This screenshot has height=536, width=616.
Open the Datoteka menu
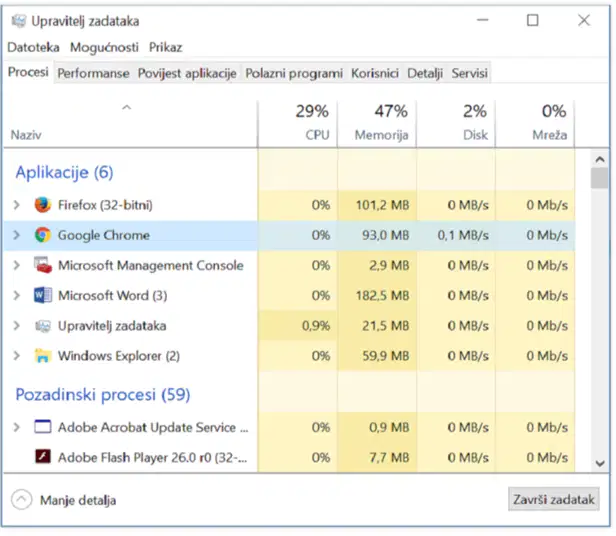pos(33,47)
